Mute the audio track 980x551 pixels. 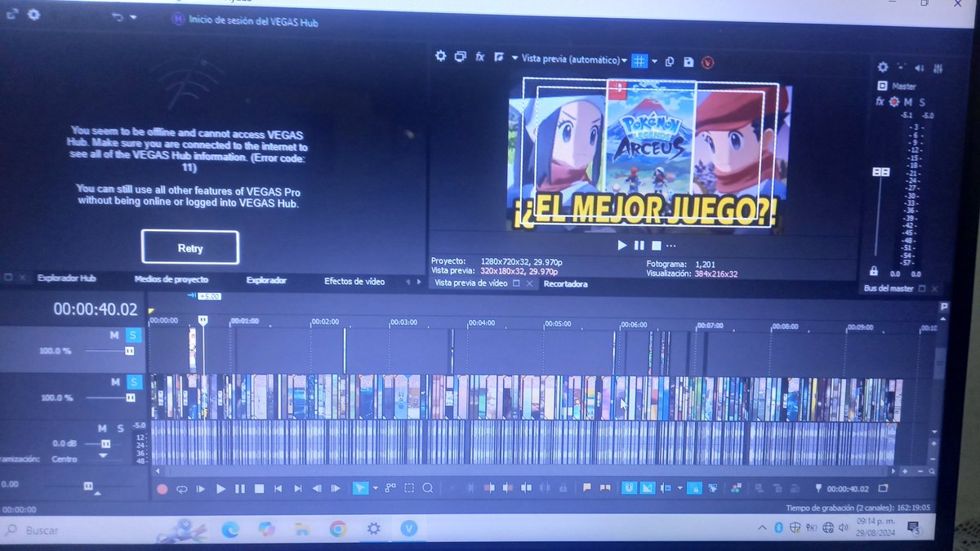[102, 429]
